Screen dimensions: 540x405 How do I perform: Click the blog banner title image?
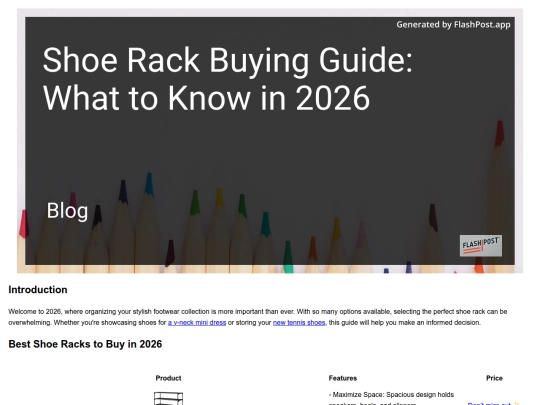click(270, 141)
